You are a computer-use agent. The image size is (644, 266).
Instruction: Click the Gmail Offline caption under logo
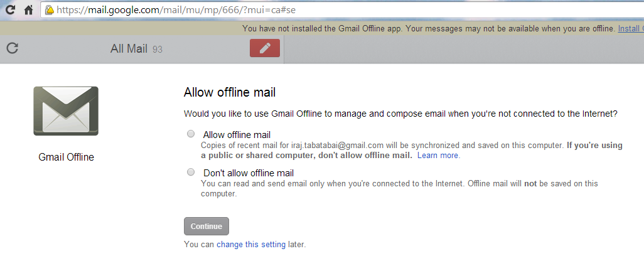(66, 157)
